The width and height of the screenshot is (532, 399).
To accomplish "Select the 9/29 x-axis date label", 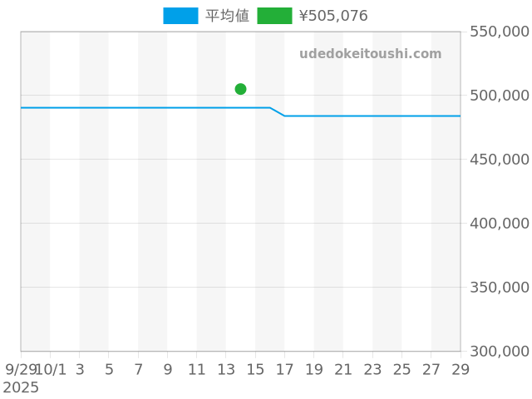I will click(21, 369).
